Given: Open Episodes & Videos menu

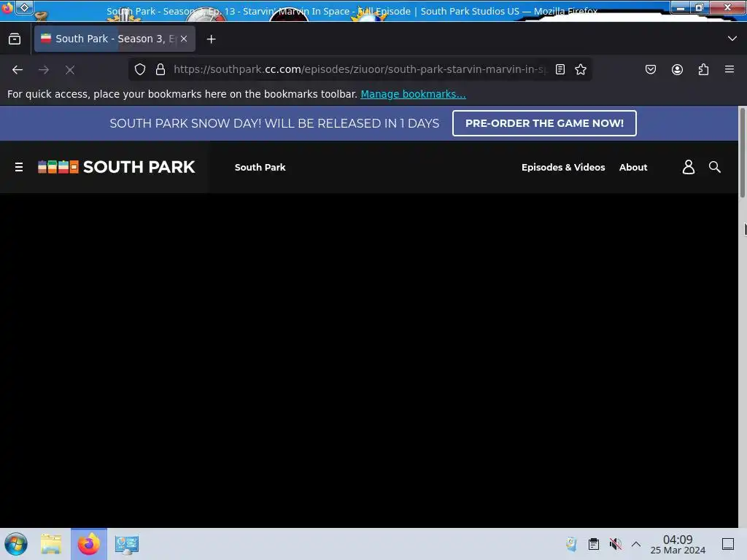Looking at the screenshot, I should pyautogui.click(x=563, y=167).
